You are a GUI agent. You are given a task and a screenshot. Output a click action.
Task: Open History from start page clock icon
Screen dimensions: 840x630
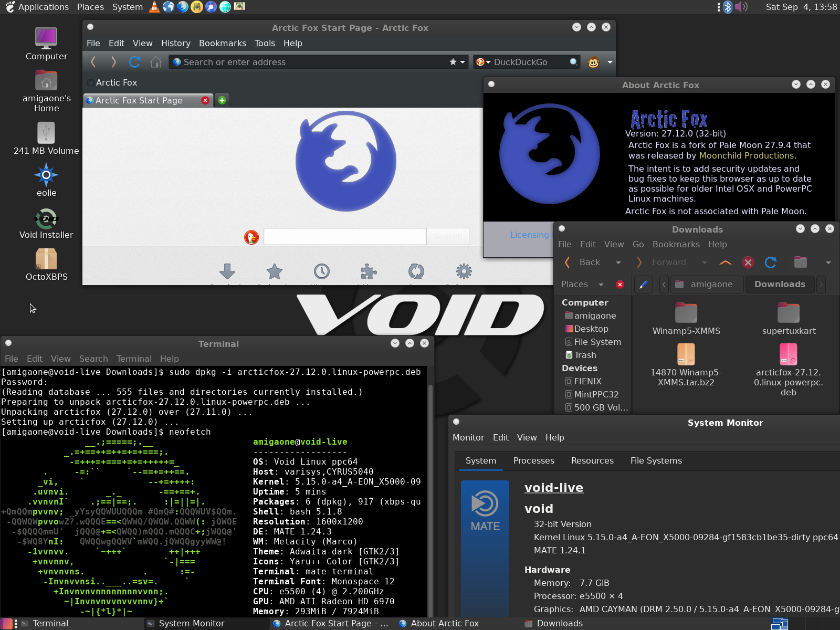point(322,271)
